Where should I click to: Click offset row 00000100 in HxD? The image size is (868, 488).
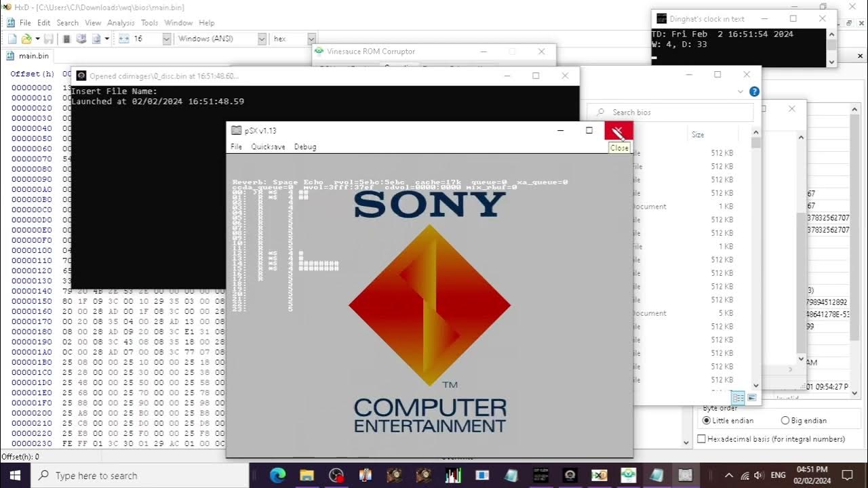click(31, 250)
